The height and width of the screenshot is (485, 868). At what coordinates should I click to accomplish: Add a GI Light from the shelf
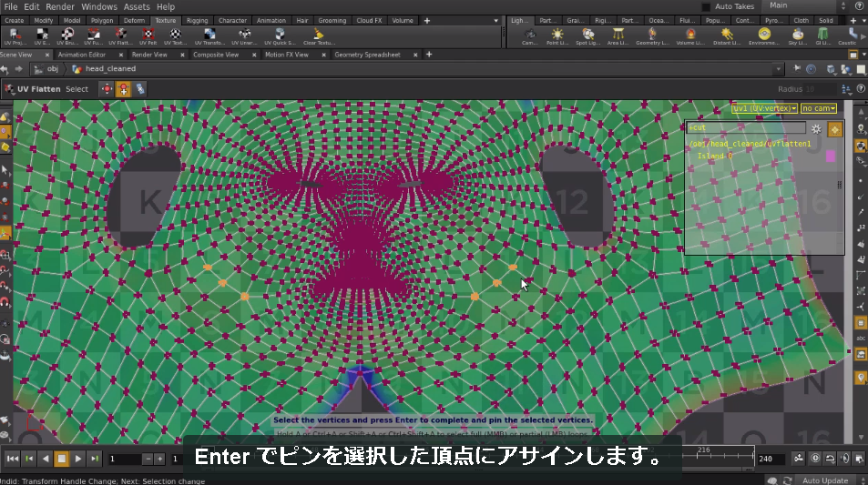click(822, 36)
